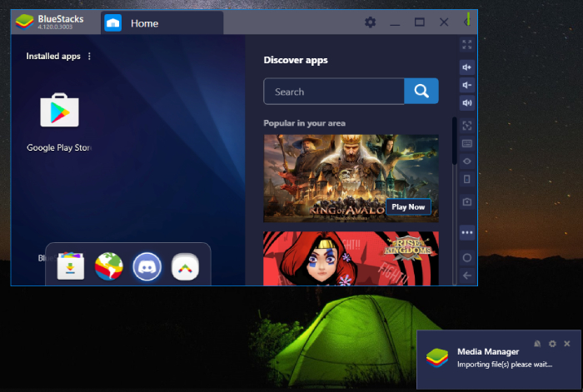Maximize the BlueStacks window
This screenshot has height=392, width=583.
[420, 22]
